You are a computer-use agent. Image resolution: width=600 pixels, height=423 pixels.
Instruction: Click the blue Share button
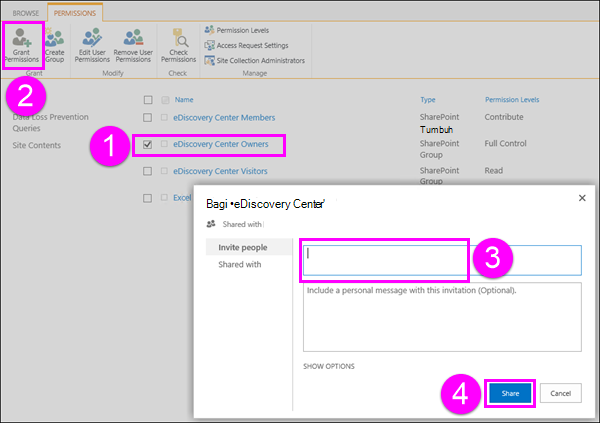[x=510, y=393]
